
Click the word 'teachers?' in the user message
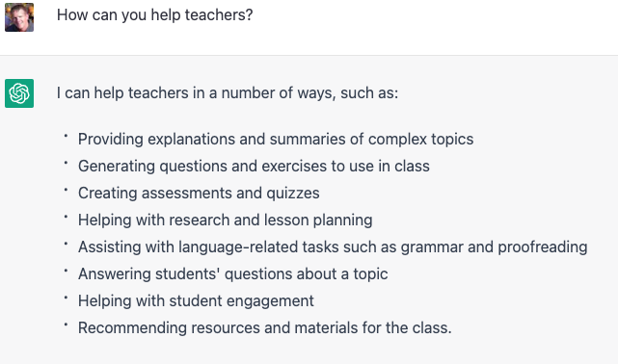pos(219,15)
